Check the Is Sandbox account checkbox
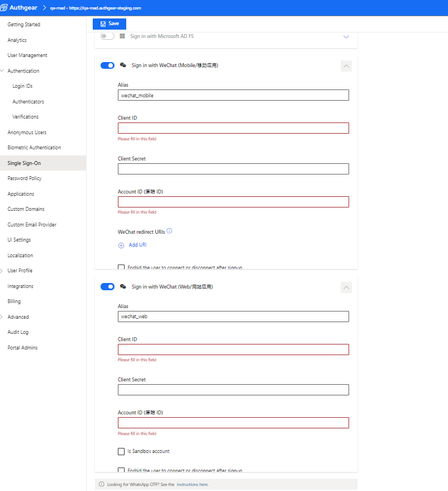This screenshot has height=491, width=448. click(121, 451)
